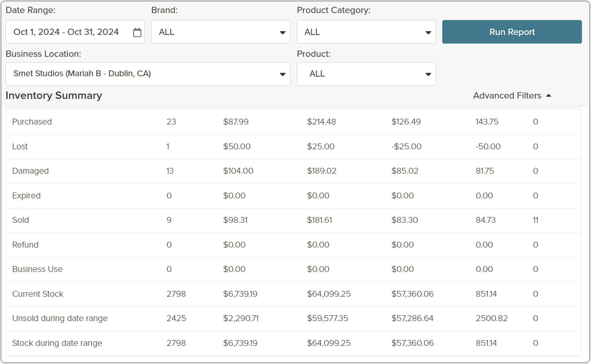Click the Lost row label
Screen dimensions: 591x364
pos(20,147)
